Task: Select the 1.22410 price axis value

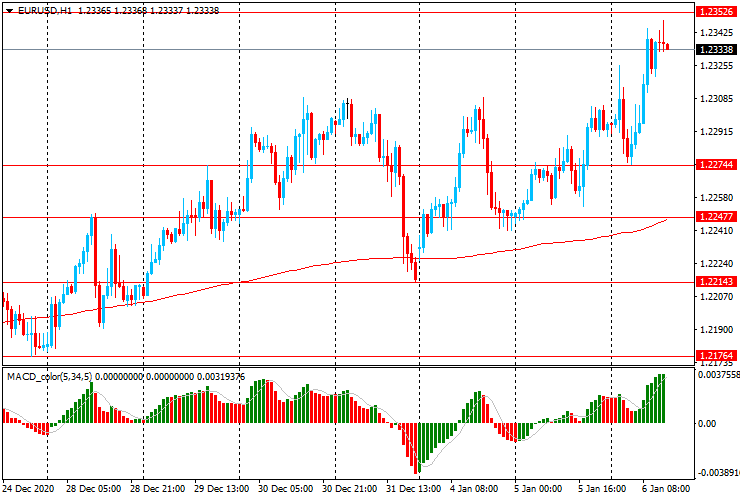Action: [x=717, y=231]
